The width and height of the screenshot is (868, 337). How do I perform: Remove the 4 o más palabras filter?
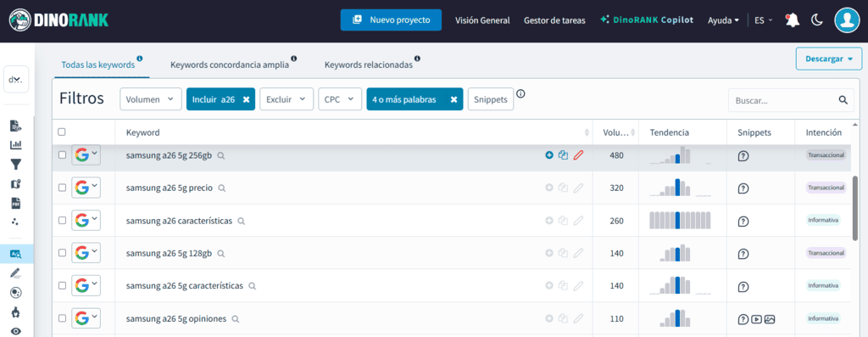[x=453, y=100]
